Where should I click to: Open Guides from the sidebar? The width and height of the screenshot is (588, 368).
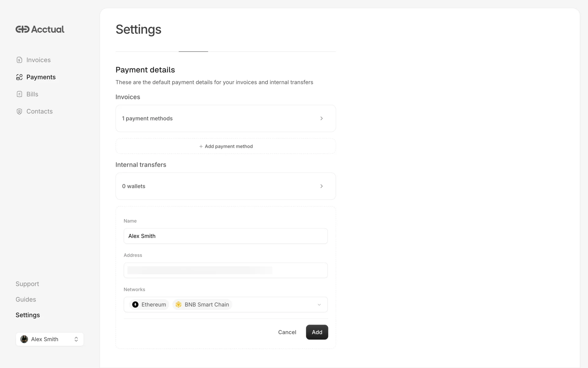click(x=26, y=300)
